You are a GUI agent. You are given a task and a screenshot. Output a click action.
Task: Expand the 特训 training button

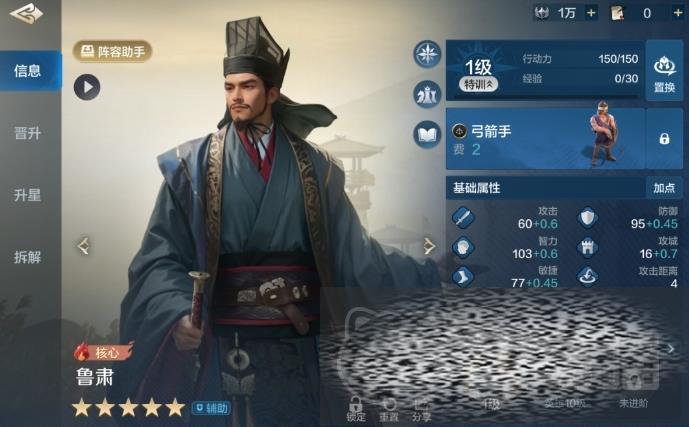pos(479,84)
